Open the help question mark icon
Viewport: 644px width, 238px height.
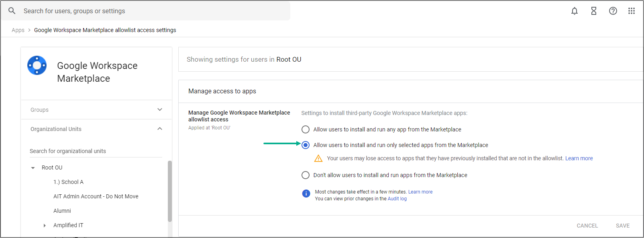(613, 11)
